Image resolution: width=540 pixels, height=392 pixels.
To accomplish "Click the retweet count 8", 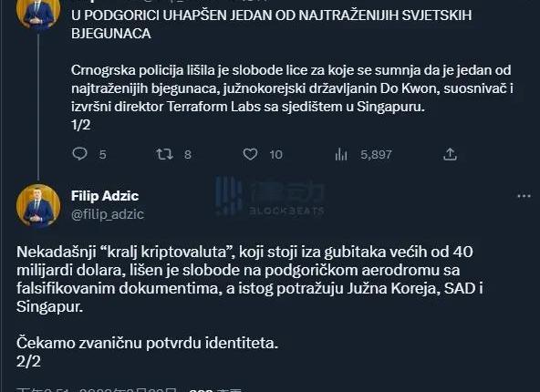I will click(188, 155).
